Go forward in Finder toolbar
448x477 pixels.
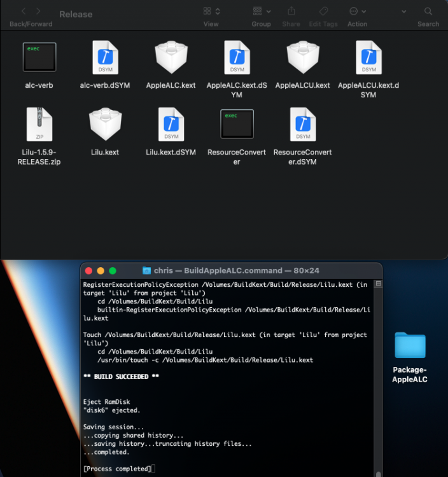point(38,11)
